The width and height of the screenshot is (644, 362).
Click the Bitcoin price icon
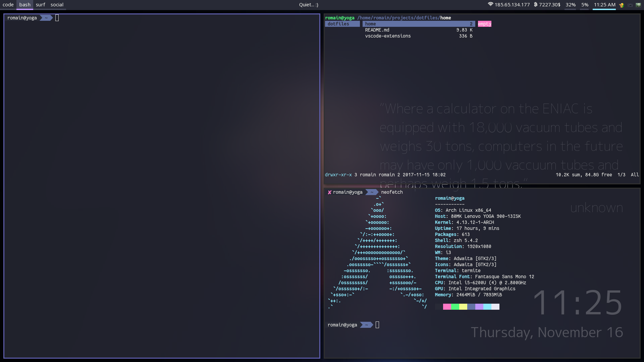click(536, 5)
